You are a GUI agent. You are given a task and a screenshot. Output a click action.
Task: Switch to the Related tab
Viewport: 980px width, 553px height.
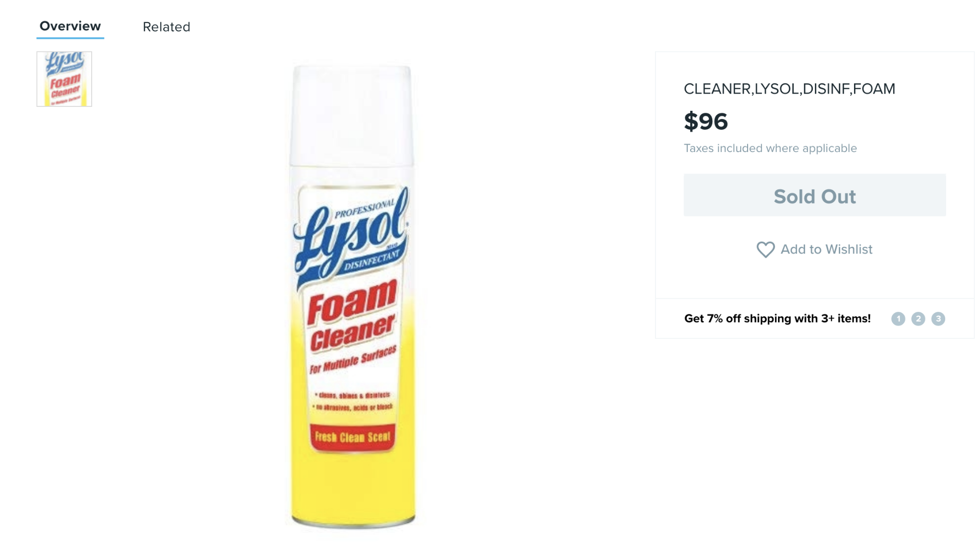[x=166, y=27]
